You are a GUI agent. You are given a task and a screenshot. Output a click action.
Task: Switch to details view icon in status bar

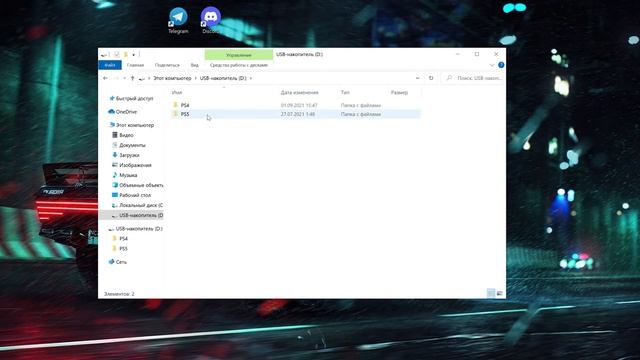click(491, 293)
